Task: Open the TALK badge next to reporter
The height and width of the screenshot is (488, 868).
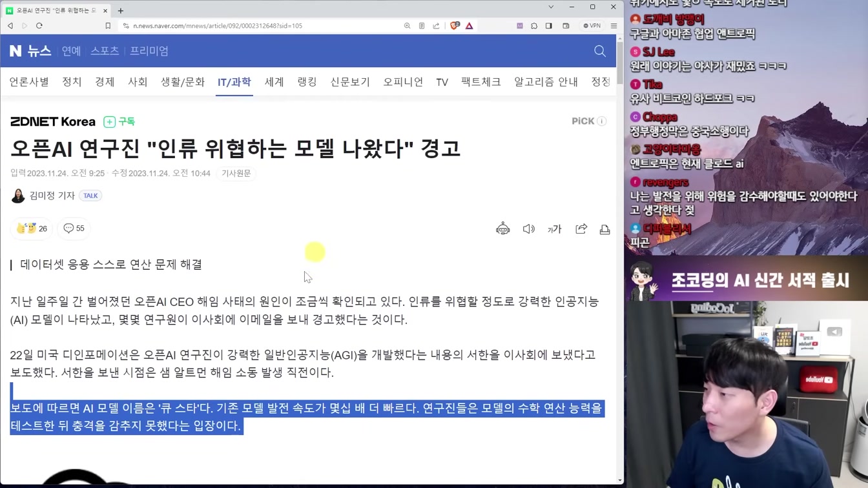Action: point(90,196)
